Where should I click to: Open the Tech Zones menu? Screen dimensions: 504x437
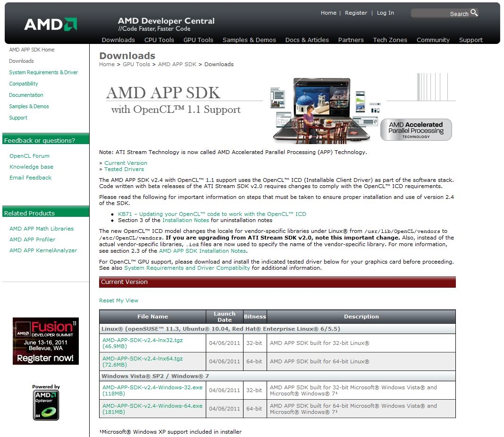tap(390, 40)
